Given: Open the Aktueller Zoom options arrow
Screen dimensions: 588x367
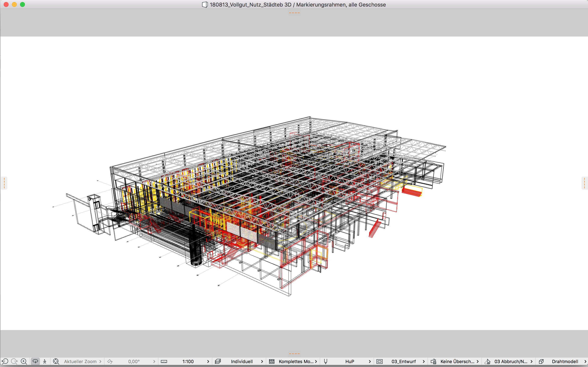Looking at the screenshot, I should (x=100, y=361).
